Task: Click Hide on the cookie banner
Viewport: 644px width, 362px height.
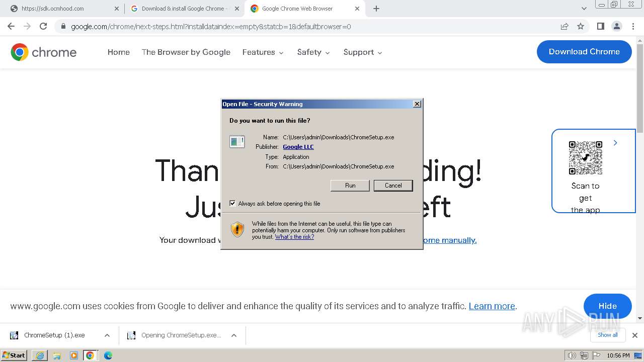Action: pos(608,306)
